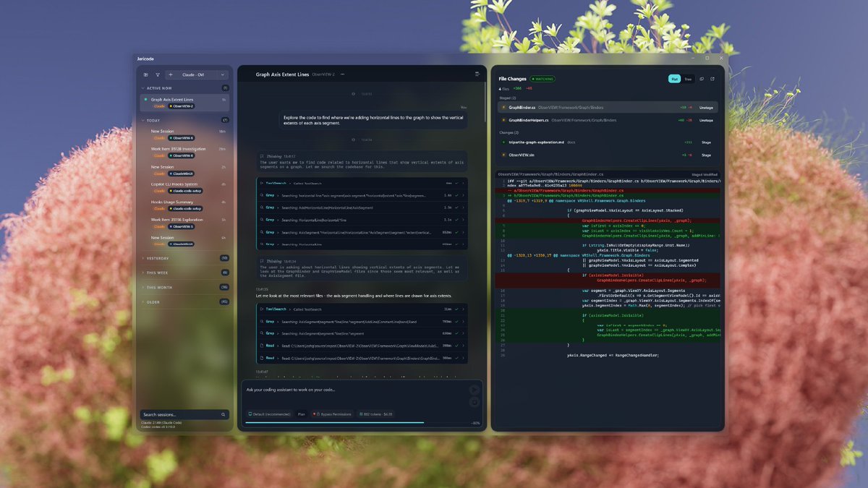The image size is (868, 488).
Task: Unstage GraphBinderHelpers.cs
Action: coord(706,121)
